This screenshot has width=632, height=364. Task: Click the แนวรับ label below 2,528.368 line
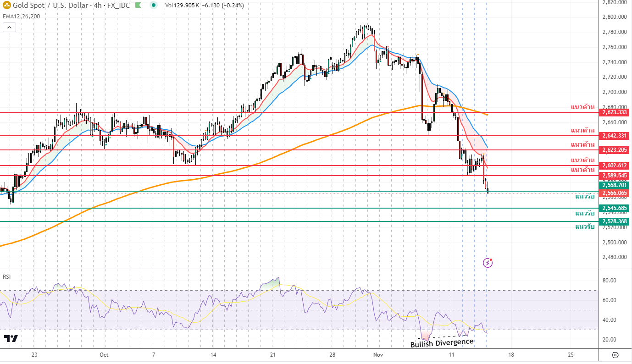click(x=585, y=226)
